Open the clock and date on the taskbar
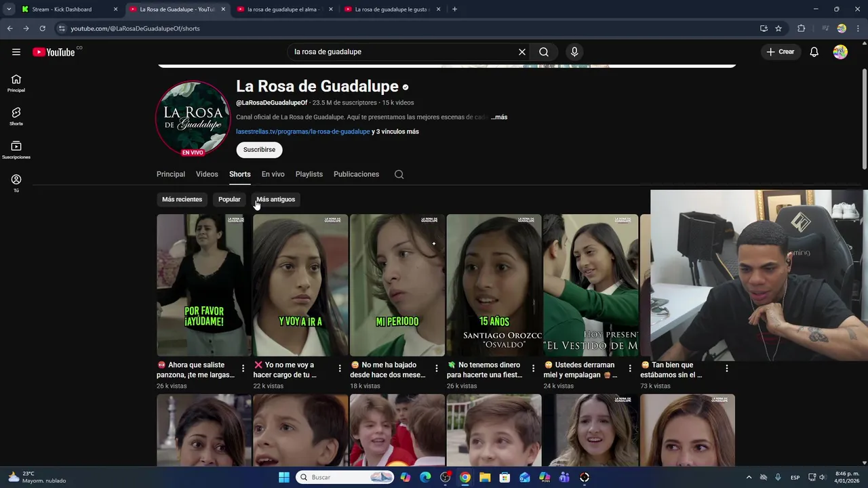The width and height of the screenshot is (868, 488). [847, 477]
